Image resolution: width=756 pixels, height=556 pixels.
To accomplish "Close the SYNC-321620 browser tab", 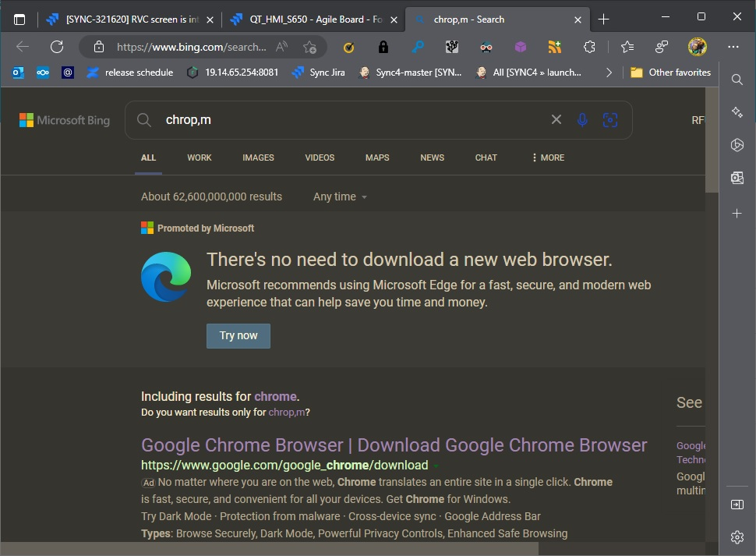I will 210,19.
